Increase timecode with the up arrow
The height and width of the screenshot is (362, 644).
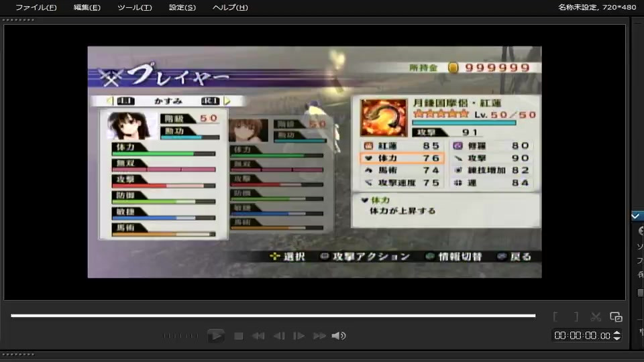pos(617,333)
